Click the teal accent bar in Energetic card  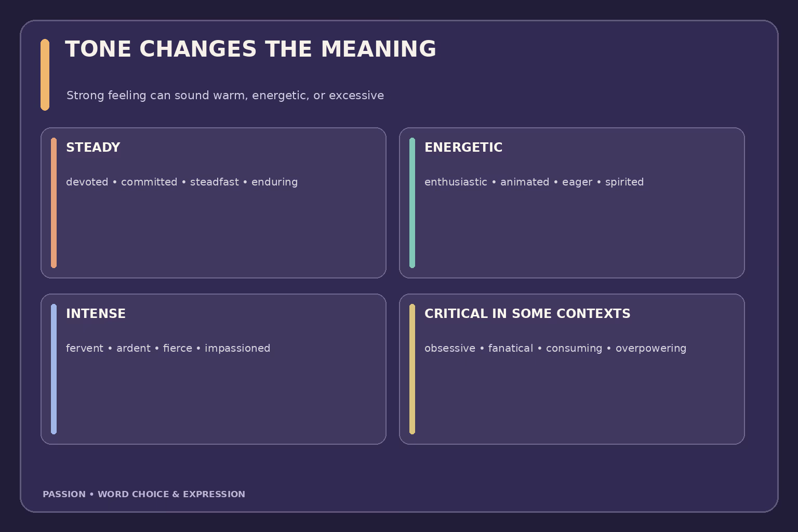(412, 203)
